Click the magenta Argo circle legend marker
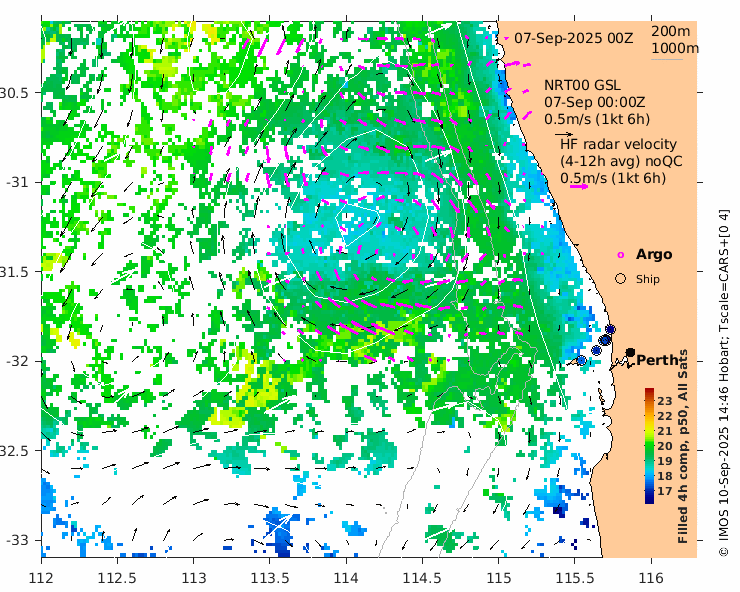Viewport: 740px width, 592px height. pyautogui.click(x=621, y=255)
